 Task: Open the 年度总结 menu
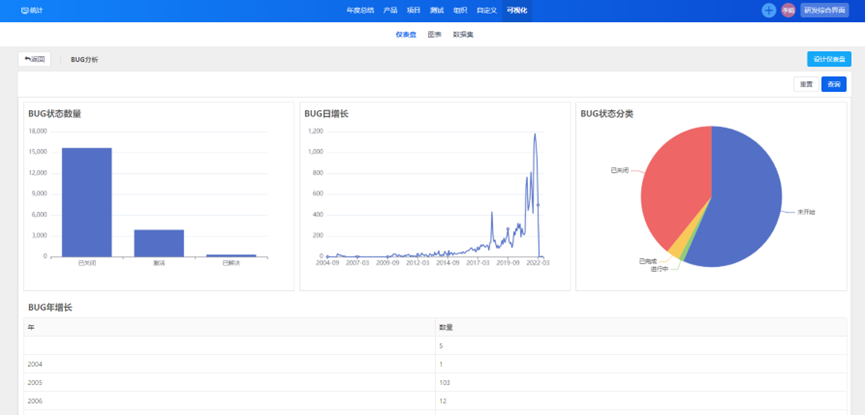(359, 10)
